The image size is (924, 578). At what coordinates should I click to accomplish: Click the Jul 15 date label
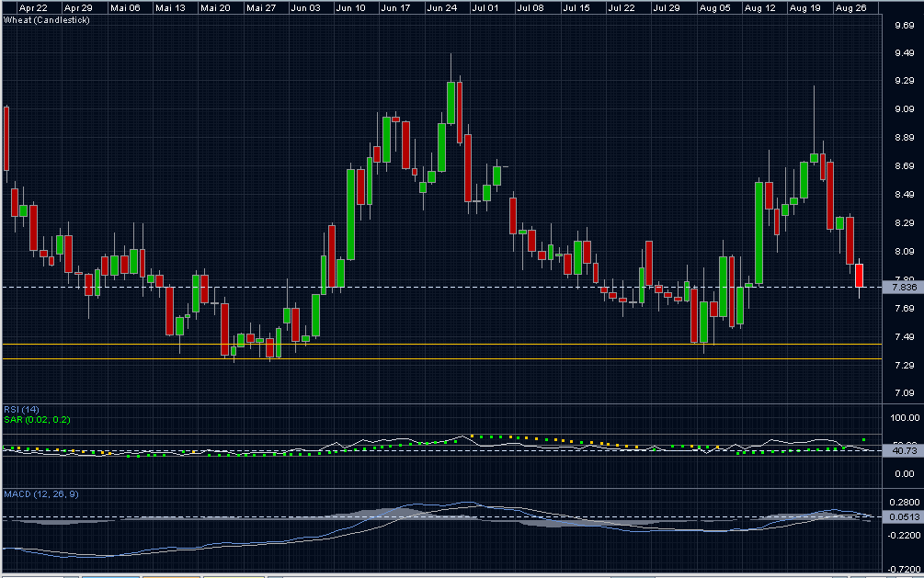(x=576, y=8)
